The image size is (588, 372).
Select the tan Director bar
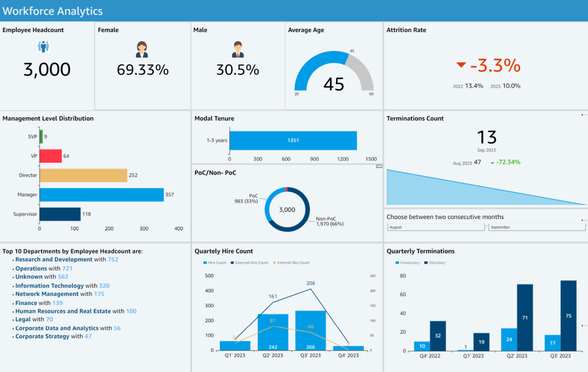(x=83, y=176)
